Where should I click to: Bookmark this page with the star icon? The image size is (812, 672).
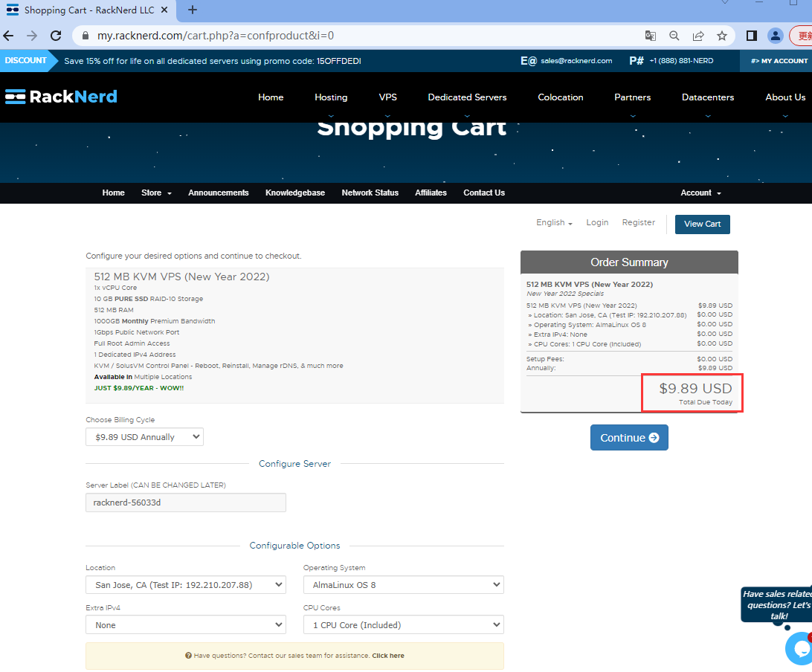click(722, 36)
